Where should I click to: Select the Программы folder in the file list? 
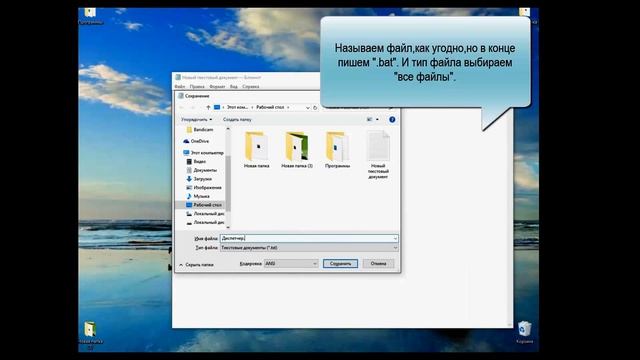point(337,149)
